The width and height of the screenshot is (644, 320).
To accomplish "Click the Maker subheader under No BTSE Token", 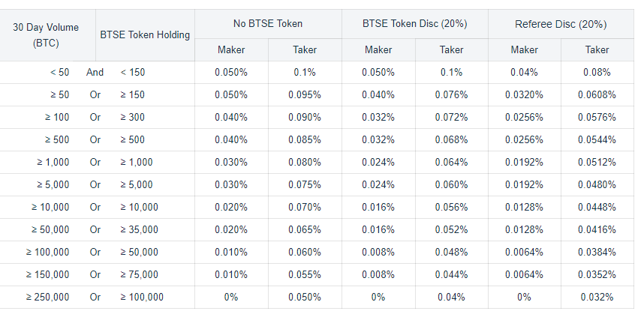I will 231,50.
